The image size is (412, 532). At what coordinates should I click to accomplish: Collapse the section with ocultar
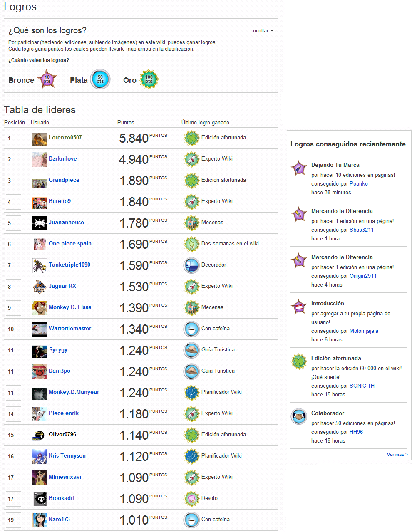(263, 31)
